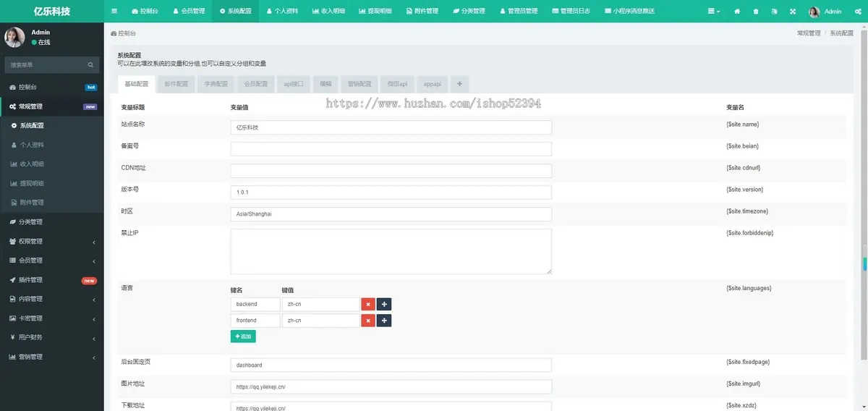Viewport: 868px width, 411px height.
Task: Toggle fullscreen with the expand arrows icon
Action: pyautogui.click(x=792, y=11)
